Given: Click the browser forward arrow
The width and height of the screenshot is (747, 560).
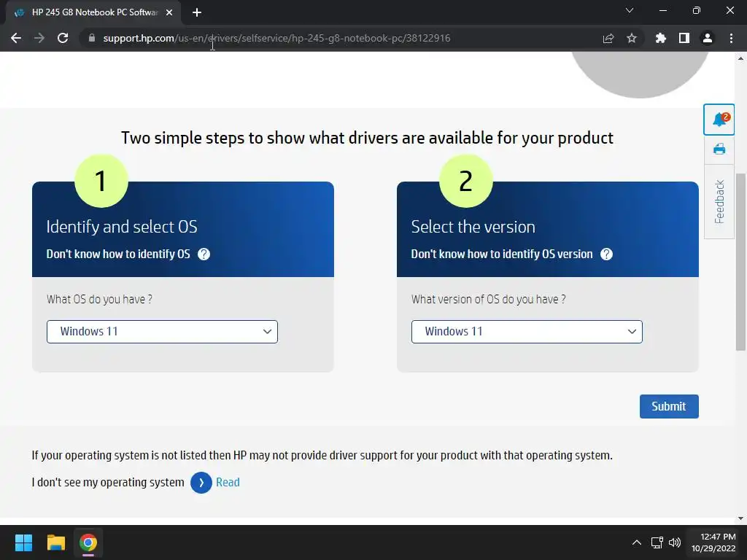Looking at the screenshot, I should pyautogui.click(x=39, y=38).
